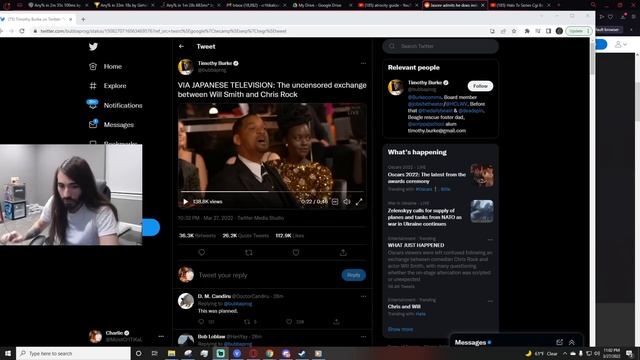View 112.9K Likes list

click(x=289, y=236)
